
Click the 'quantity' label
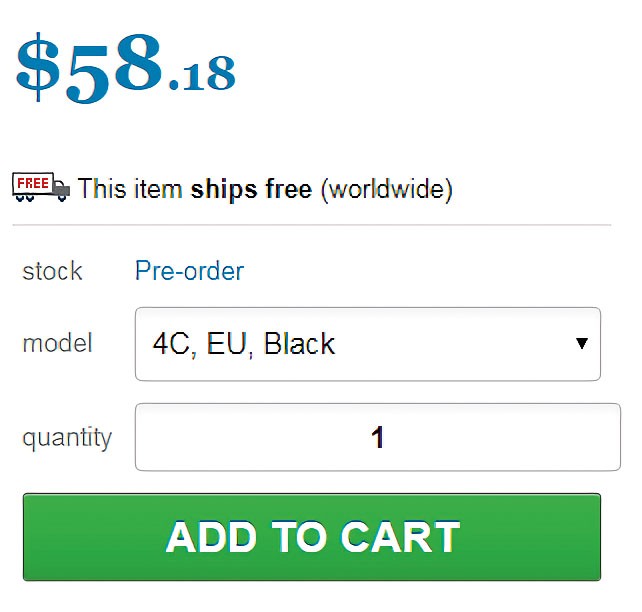67,437
